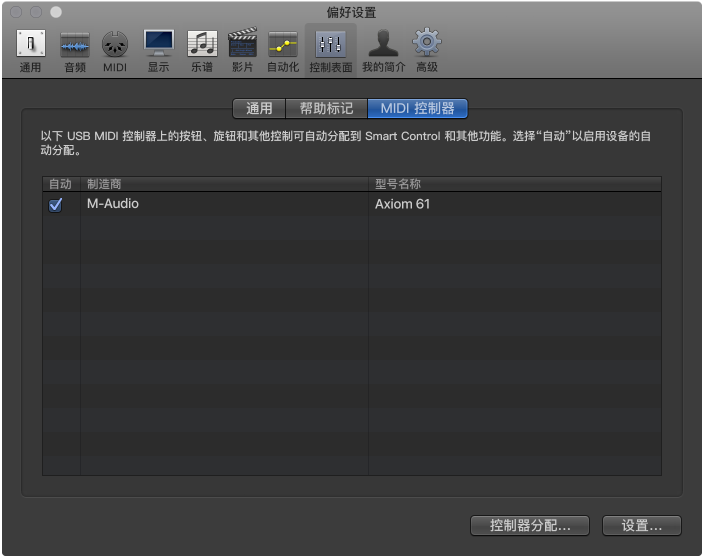Click the 制造商 column header
Screen dimensions: 702x556
pos(224,184)
